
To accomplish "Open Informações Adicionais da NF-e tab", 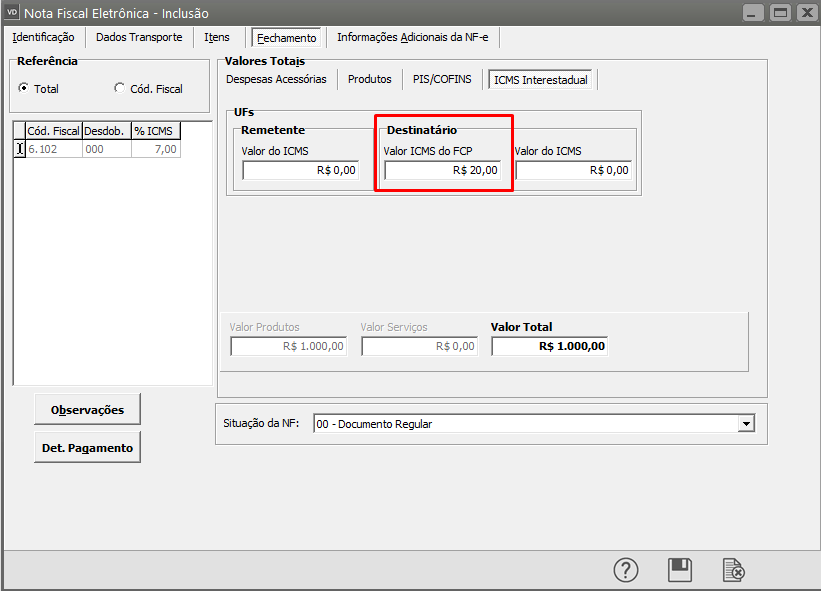I will coord(412,37).
